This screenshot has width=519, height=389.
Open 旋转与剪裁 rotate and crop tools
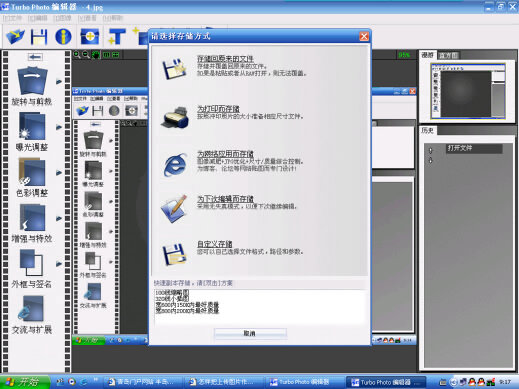tap(32, 86)
